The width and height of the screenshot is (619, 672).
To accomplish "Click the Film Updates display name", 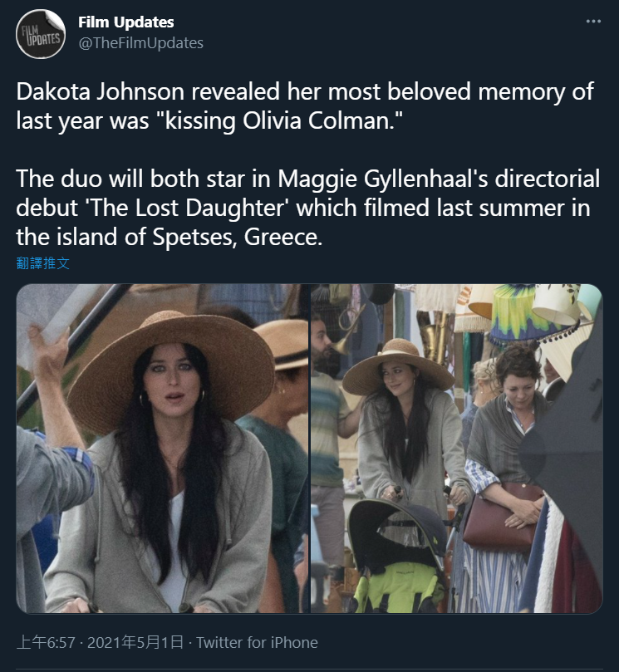I will [x=126, y=22].
